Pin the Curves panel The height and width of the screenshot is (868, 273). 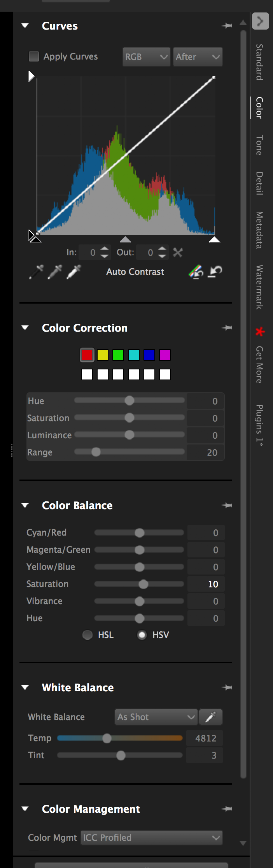tap(227, 26)
